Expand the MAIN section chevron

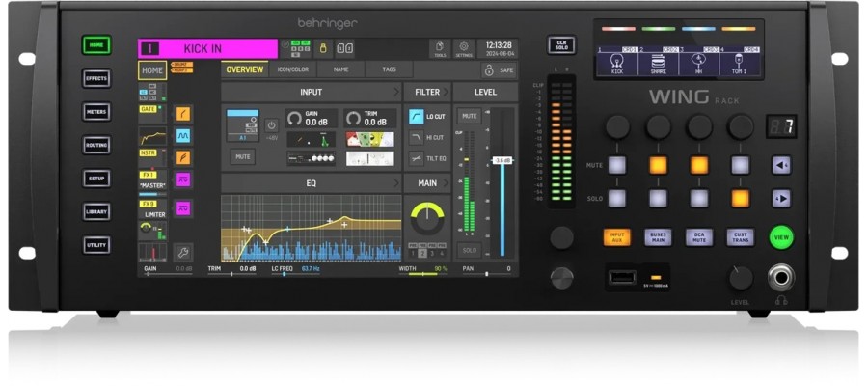pos(447,183)
